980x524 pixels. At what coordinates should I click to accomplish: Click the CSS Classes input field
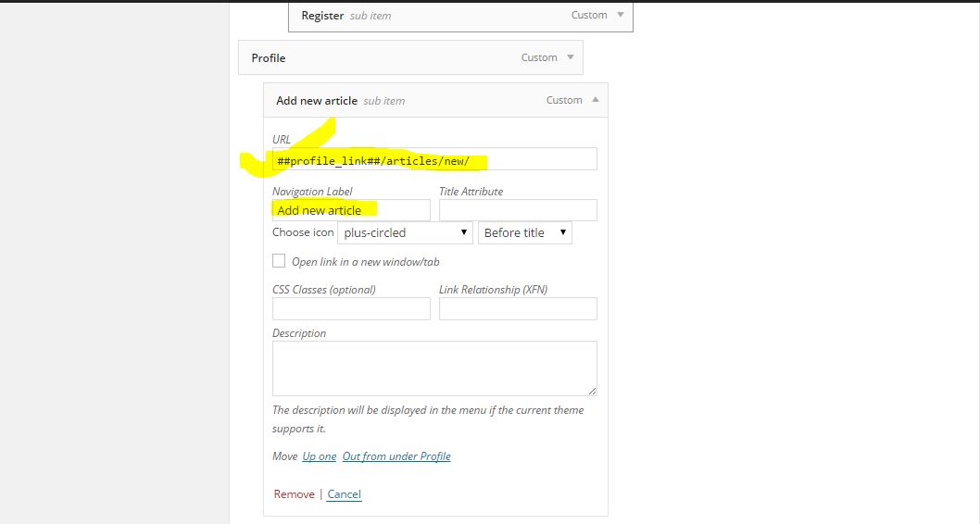pyautogui.click(x=350, y=309)
